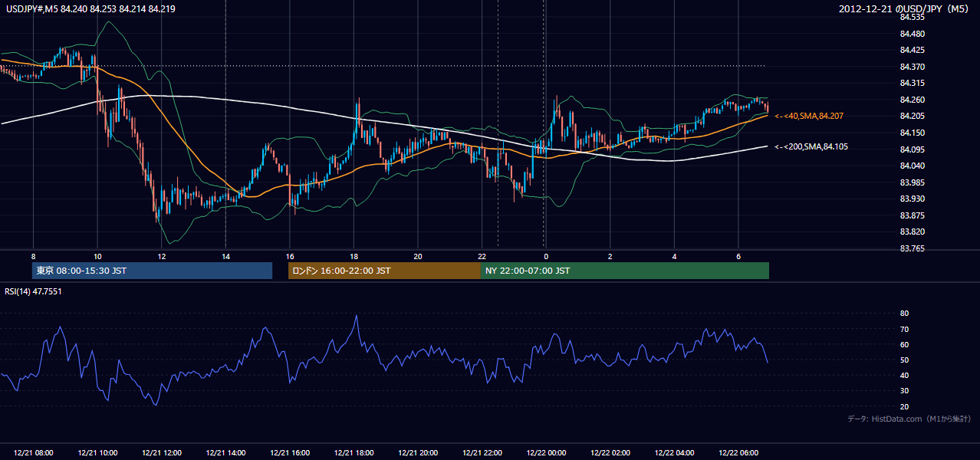Click the hour label 12 under the price chart
The height and width of the screenshot is (460, 980).
coord(162,255)
